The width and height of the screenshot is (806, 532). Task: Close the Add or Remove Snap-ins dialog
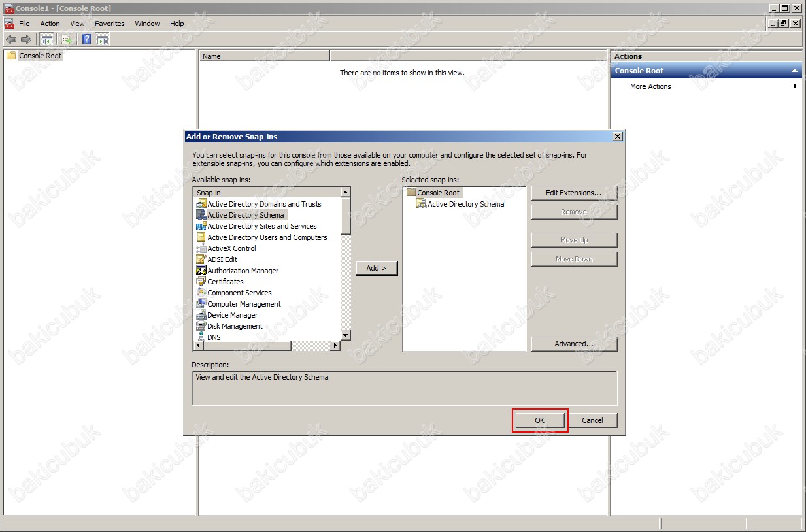pyautogui.click(x=617, y=137)
